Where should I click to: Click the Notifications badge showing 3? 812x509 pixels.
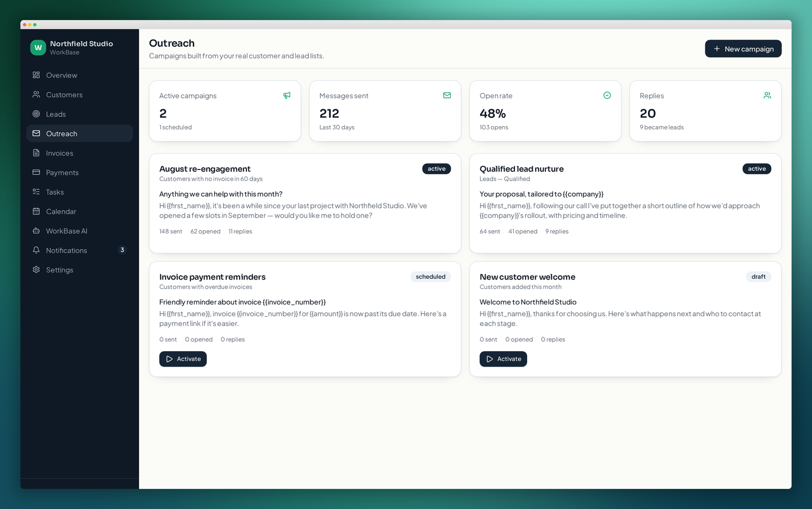tap(122, 250)
